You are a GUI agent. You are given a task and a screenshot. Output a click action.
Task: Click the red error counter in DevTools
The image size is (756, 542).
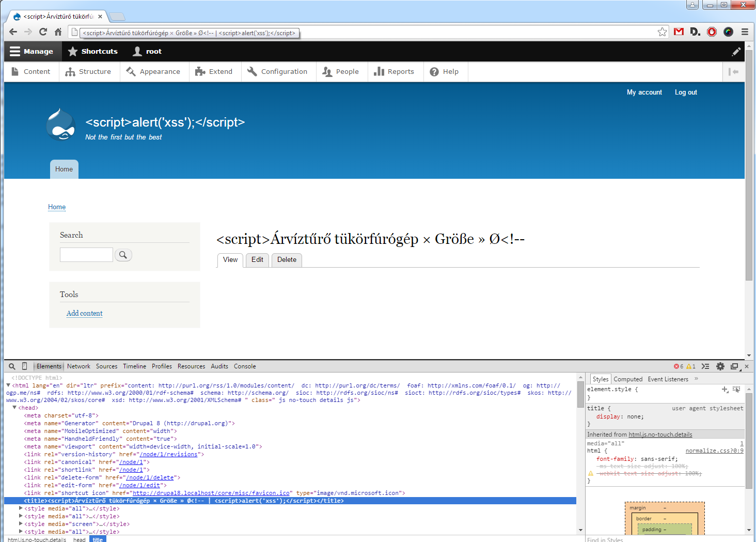point(678,366)
